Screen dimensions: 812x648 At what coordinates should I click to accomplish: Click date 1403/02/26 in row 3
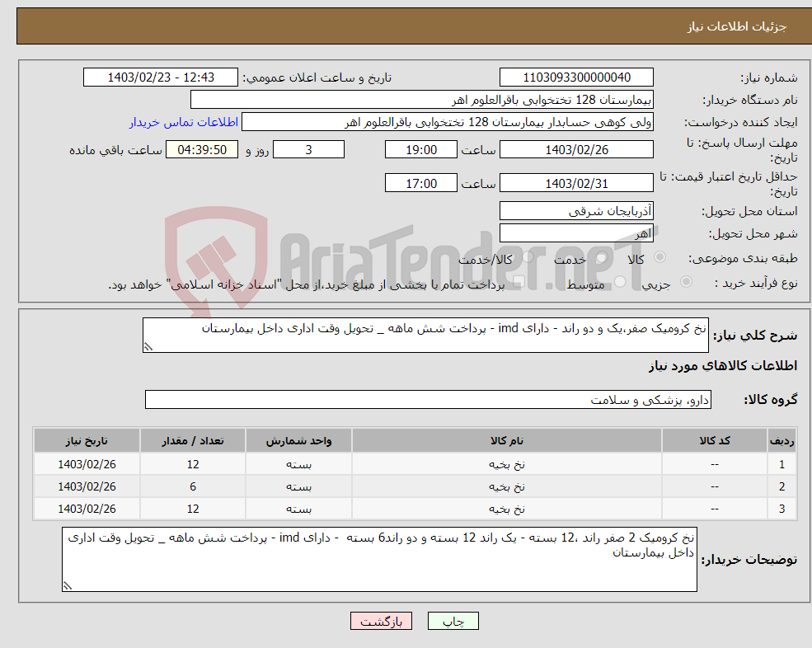[x=87, y=509]
